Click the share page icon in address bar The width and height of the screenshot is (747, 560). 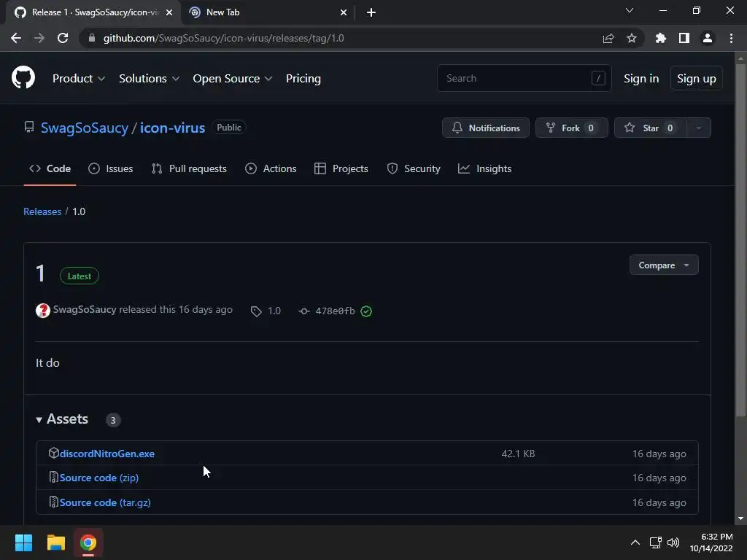pos(608,38)
